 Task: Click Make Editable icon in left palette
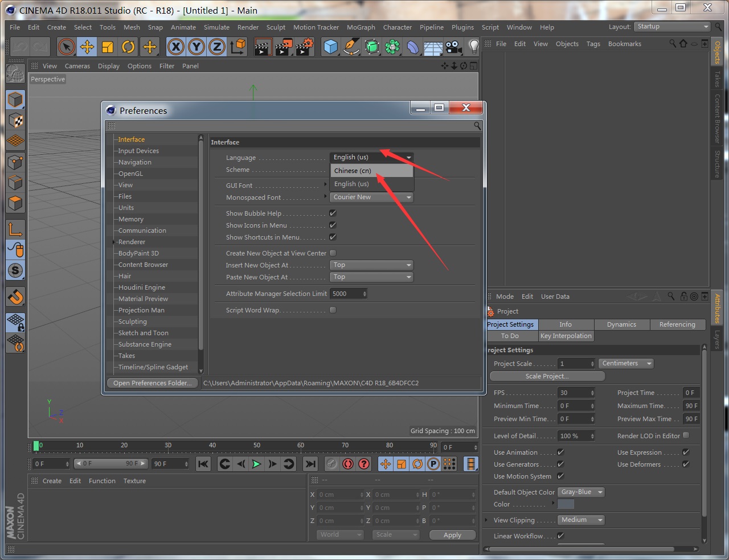[15, 74]
